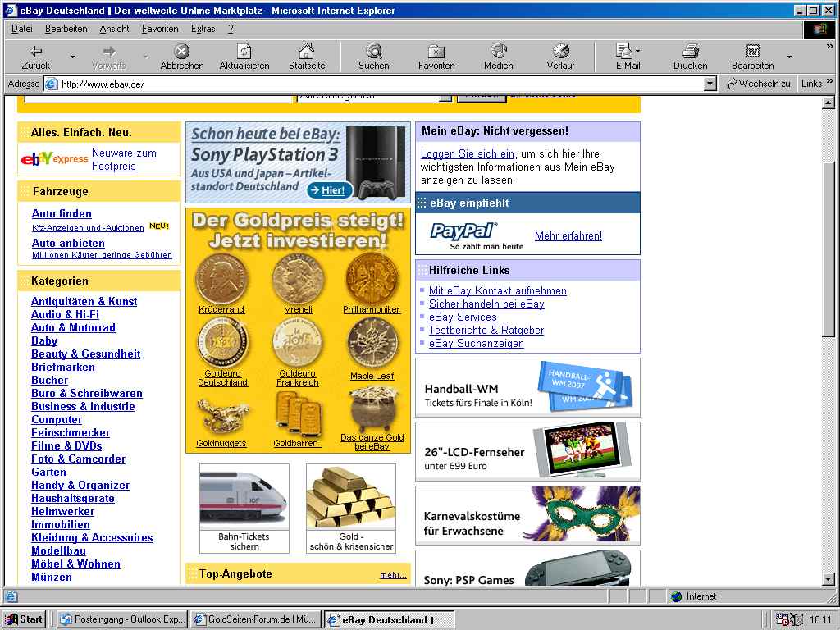Click the Krügerrand gold coin image
The width and height of the screenshot is (840, 630).
coord(221,278)
